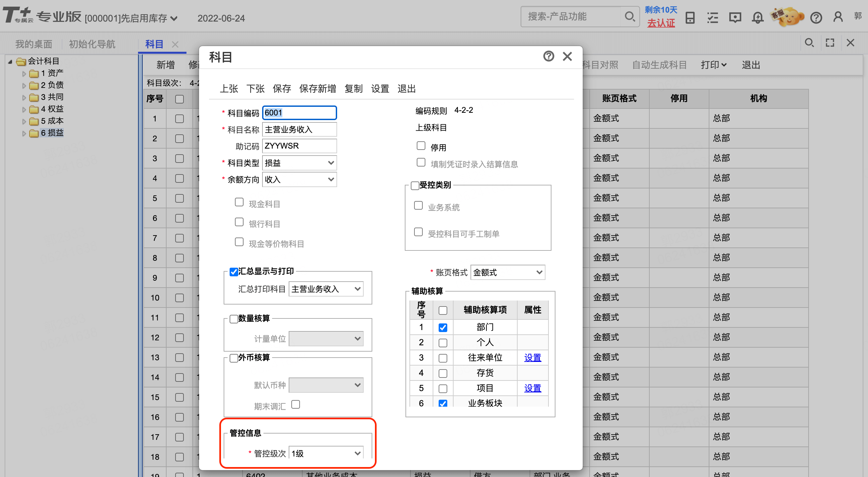Close the 科目 tab with its small X
This screenshot has height=477, width=868.
[175, 44]
